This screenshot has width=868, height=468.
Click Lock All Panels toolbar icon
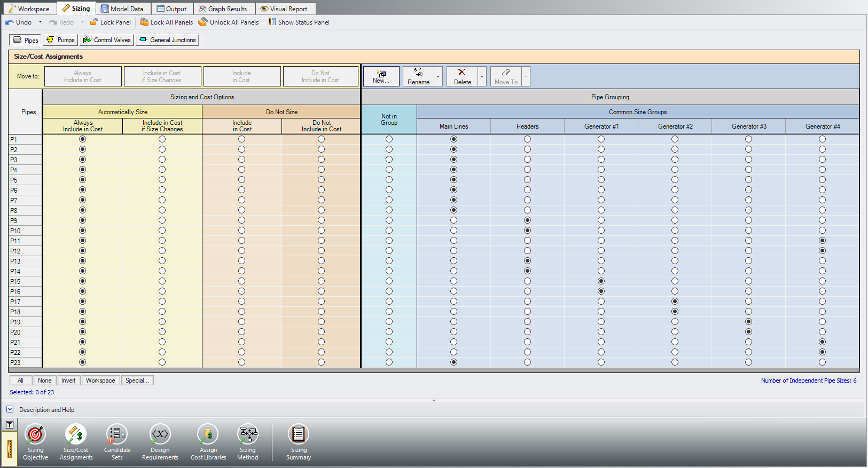144,22
